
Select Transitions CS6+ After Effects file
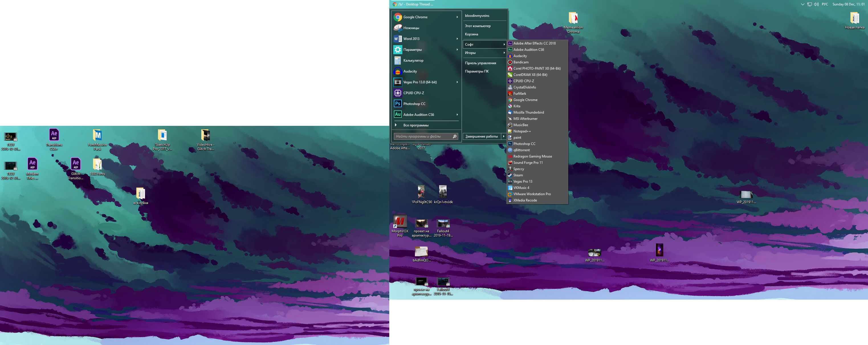point(54,140)
